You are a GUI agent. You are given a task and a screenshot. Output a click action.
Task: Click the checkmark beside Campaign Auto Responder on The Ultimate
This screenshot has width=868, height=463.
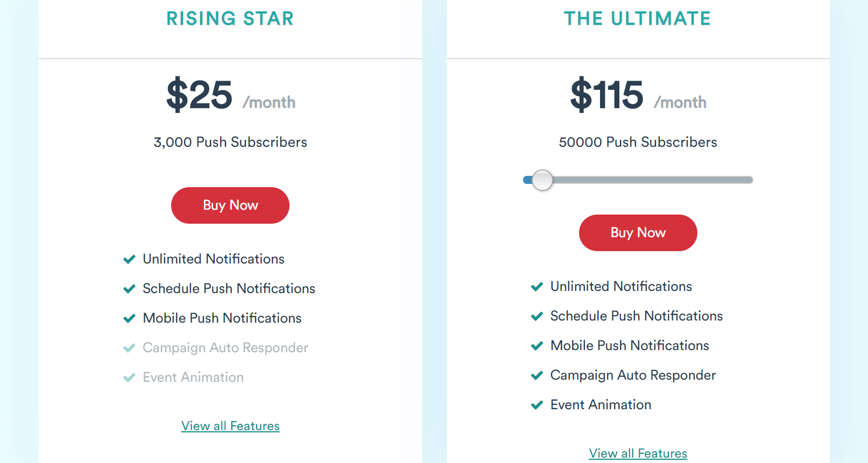(537, 375)
